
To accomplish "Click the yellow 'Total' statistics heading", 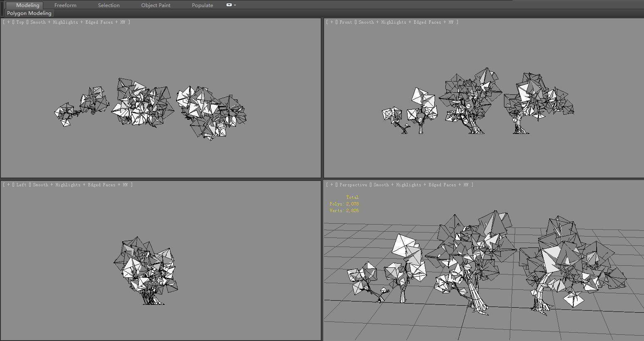I will tap(352, 197).
